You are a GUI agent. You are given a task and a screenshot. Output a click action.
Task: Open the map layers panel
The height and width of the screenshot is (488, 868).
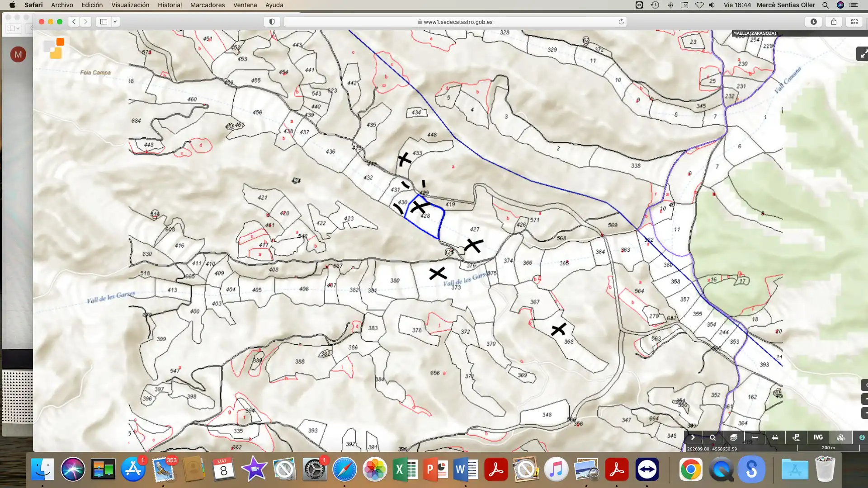tap(734, 437)
